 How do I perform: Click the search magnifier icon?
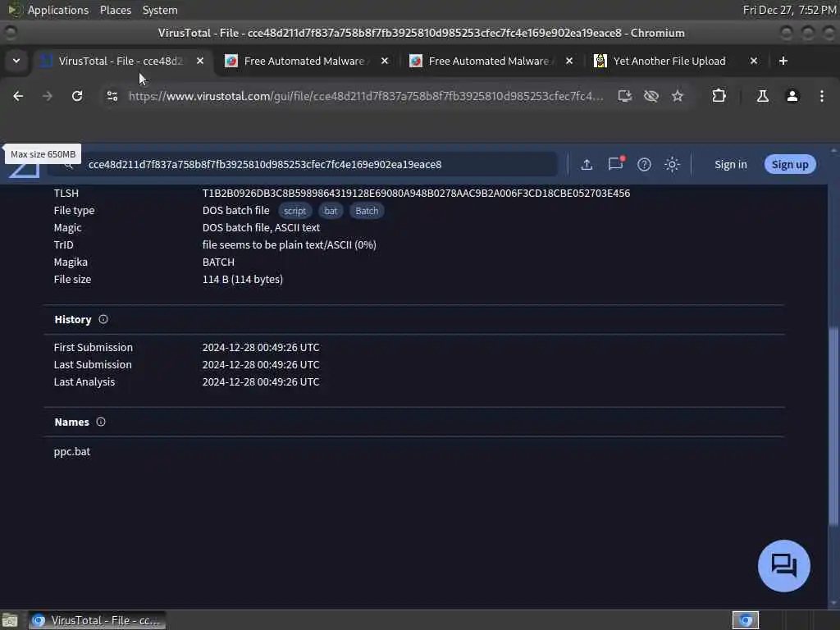pyautogui.click(x=69, y=166)
